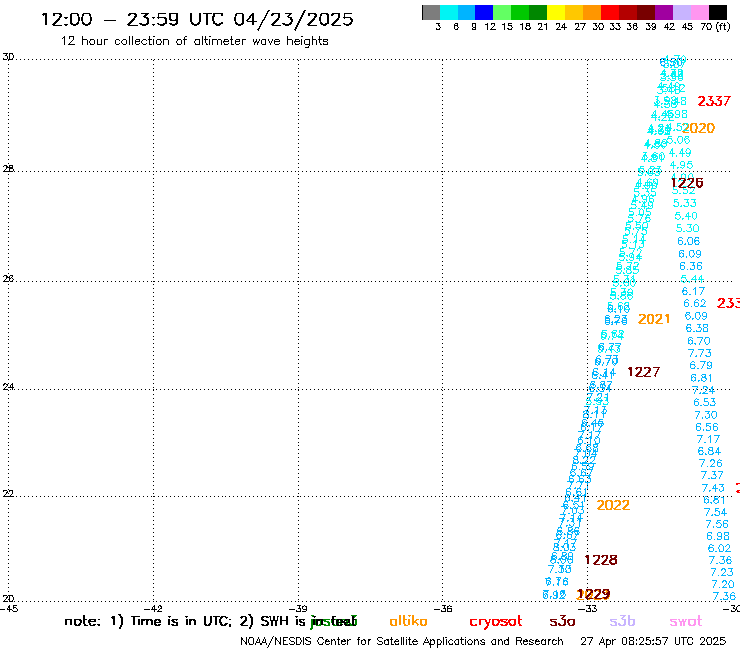740x650 pixels.
Task: Click the wave height value 5.30
Action: pos(688,228)
